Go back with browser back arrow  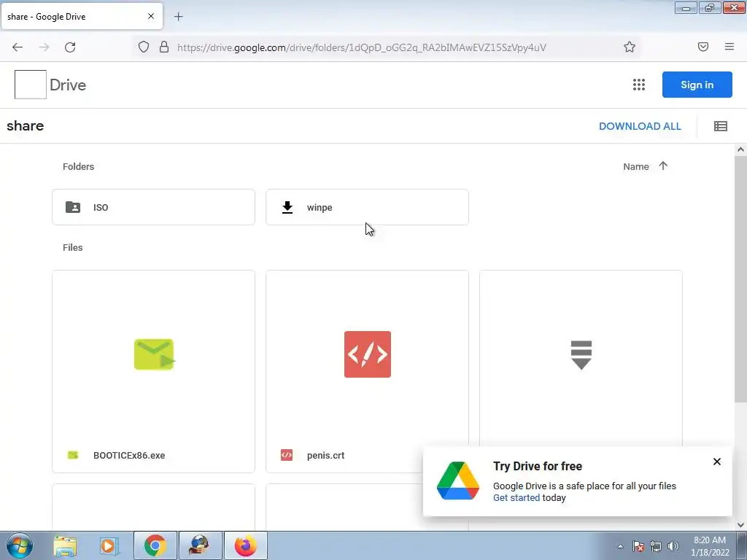18,47
